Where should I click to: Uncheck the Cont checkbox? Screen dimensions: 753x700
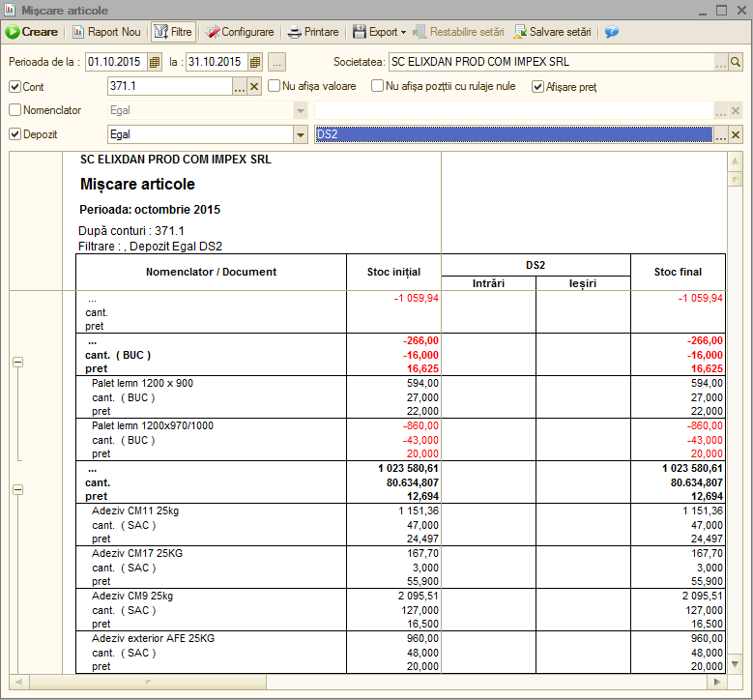click(14, 86)
